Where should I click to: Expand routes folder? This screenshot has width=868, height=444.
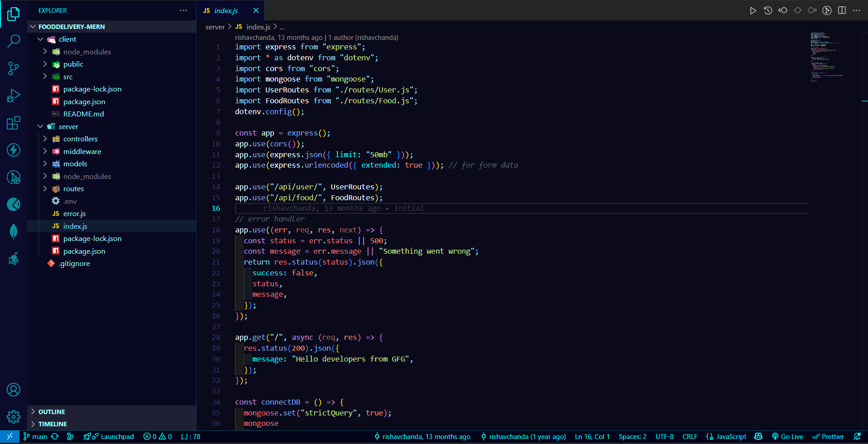pyautogui.click(x=112, y=189)
